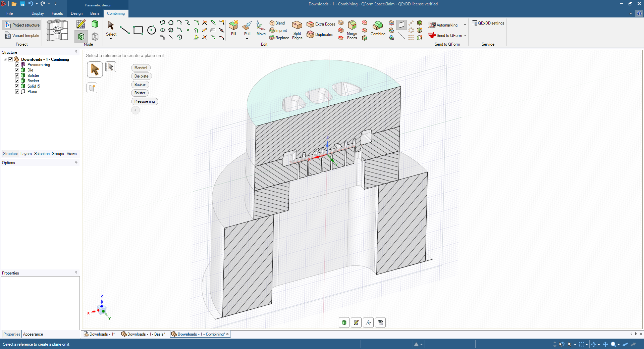Switch to the Layers panel tab

pyautogui.click(x=26, y=154)
